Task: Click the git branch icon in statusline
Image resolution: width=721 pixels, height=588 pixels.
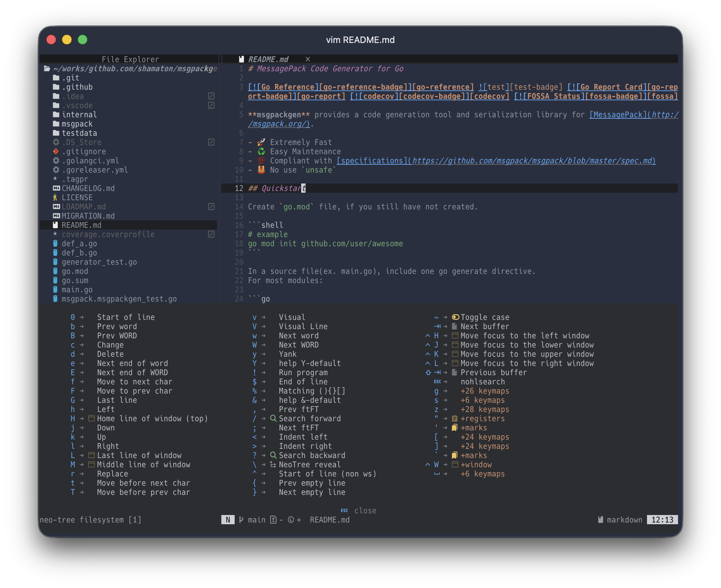Action: click(241, 520)
